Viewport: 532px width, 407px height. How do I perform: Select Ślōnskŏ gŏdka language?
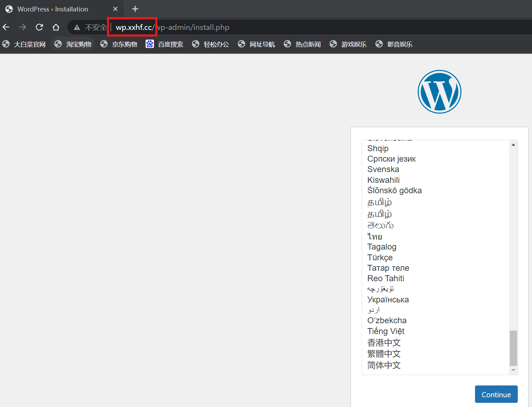pos(435,190)
